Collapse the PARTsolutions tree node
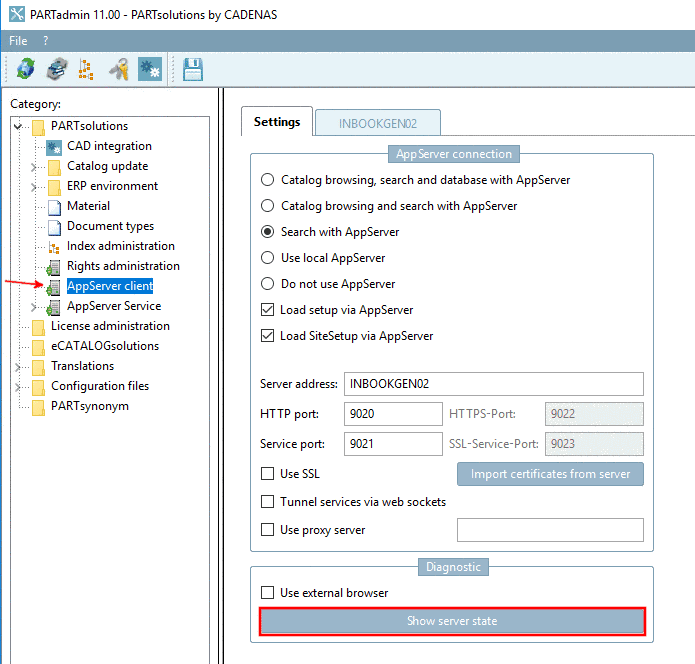 (18, 126)
